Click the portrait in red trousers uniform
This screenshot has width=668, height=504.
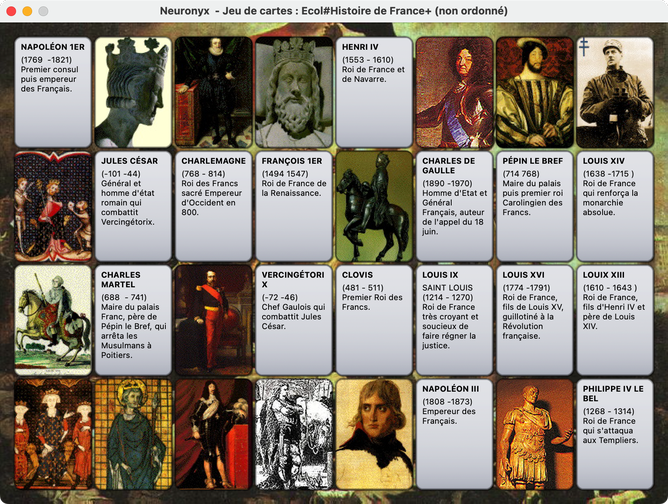pos(213,320)
